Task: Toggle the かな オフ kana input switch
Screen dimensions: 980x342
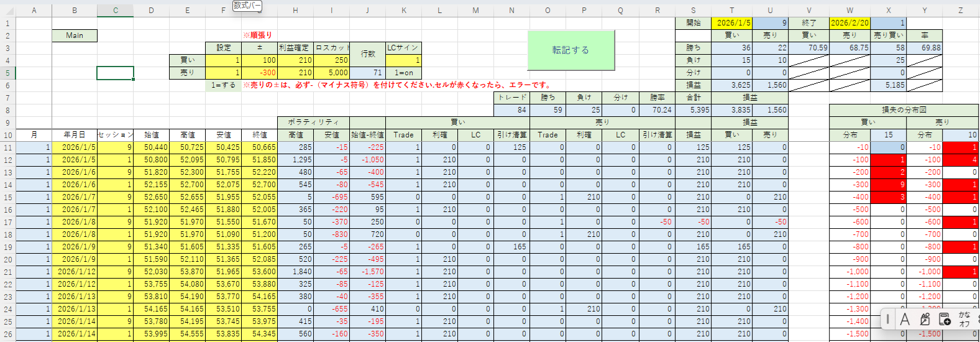Action: point(964,320)
